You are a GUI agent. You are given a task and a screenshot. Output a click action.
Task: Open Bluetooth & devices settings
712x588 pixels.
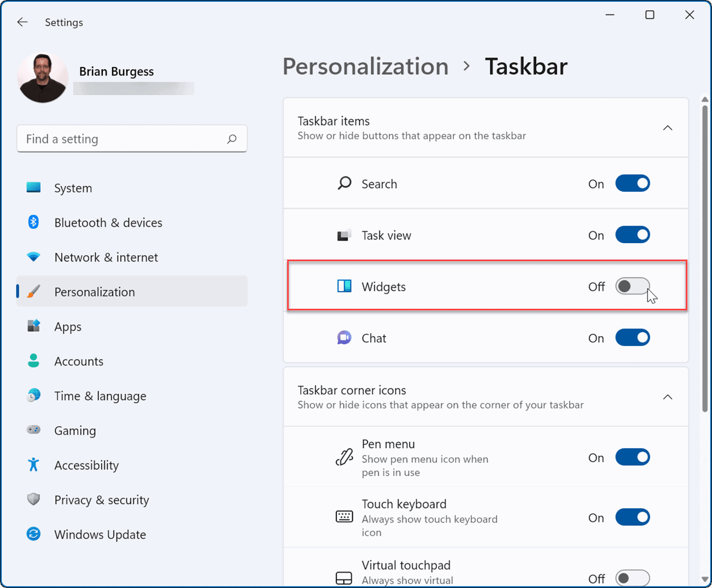(33, 222)
